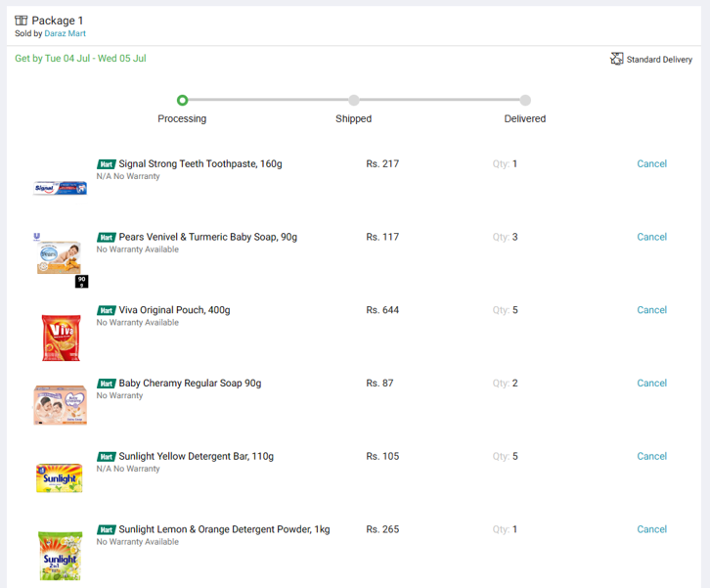Click the Package 1 box icon
The width and height of the screenshot is (710, 588).
tap(21, 21)
